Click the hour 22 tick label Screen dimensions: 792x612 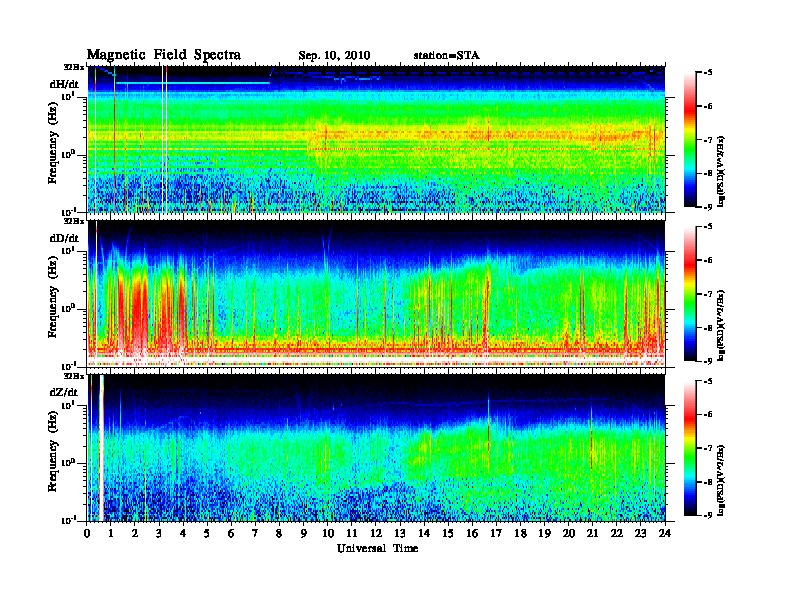pos(617,534)
